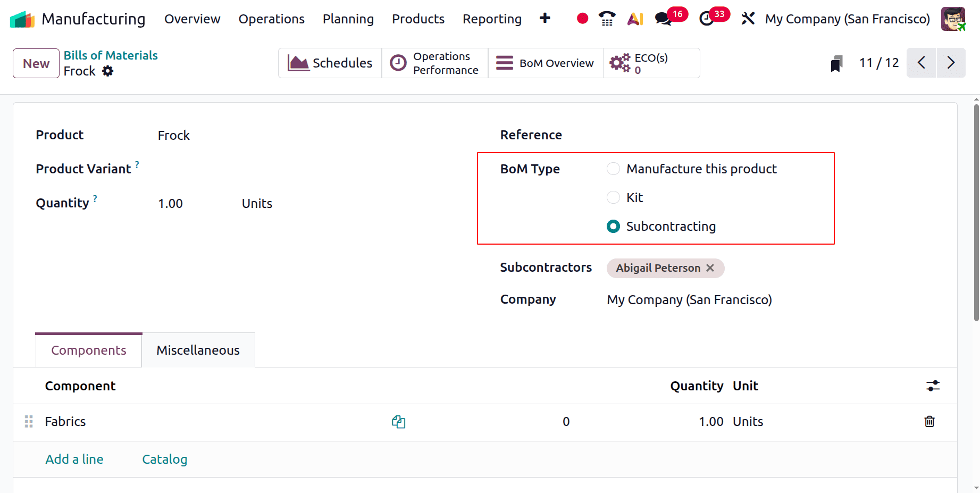Delete the Fabrics component line
The image size is (980, 493).
pyautogui.click(x=929, y=421)
